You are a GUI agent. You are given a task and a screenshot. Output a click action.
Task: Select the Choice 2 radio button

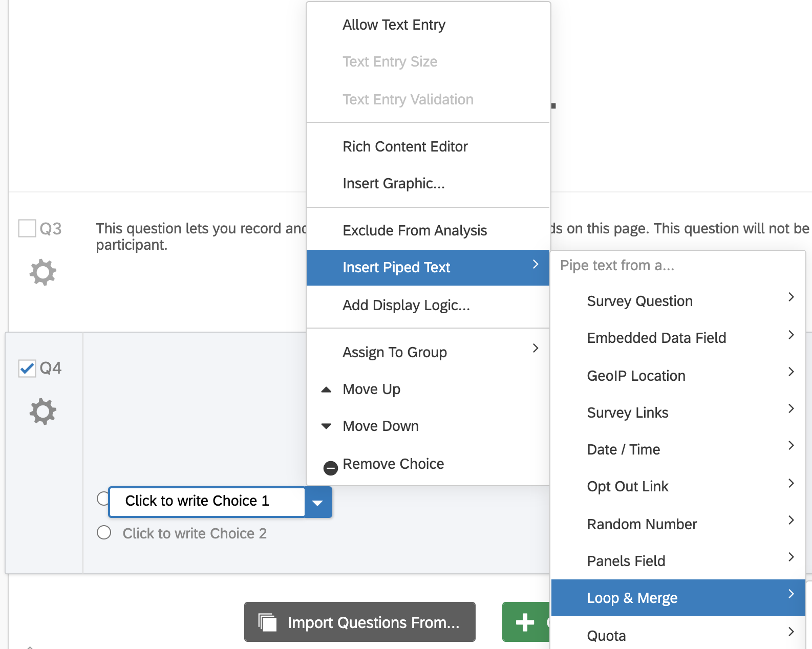[x=104, y=533]
